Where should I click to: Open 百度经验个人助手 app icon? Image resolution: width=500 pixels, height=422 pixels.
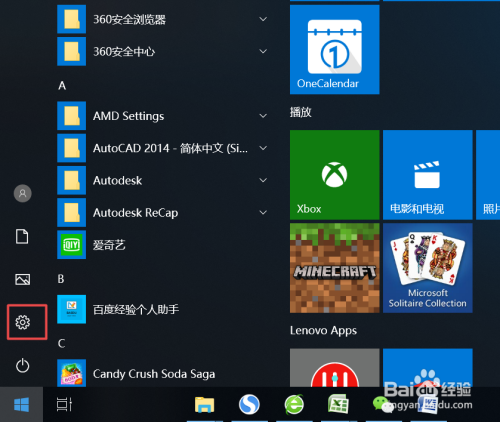coord(71,309)
